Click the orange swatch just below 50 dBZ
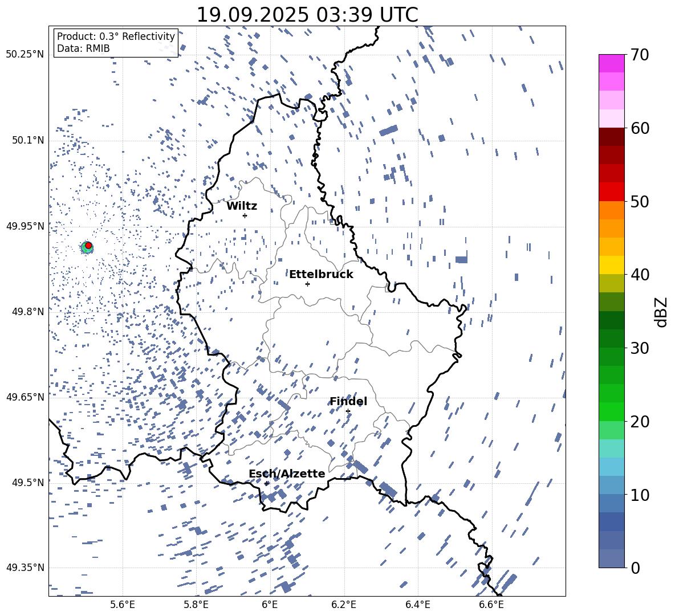Image resolution: width=675 pixels, height=616 pixels. 611,210
